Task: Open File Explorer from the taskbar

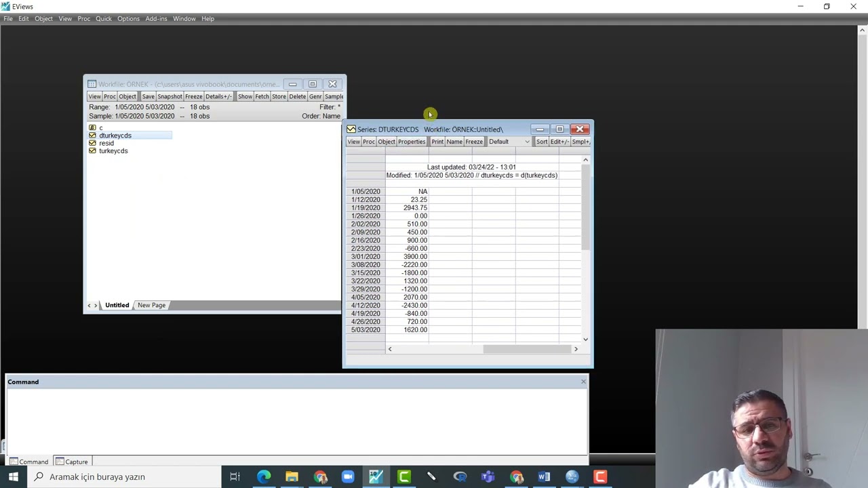Action: (x=292, y=476)
